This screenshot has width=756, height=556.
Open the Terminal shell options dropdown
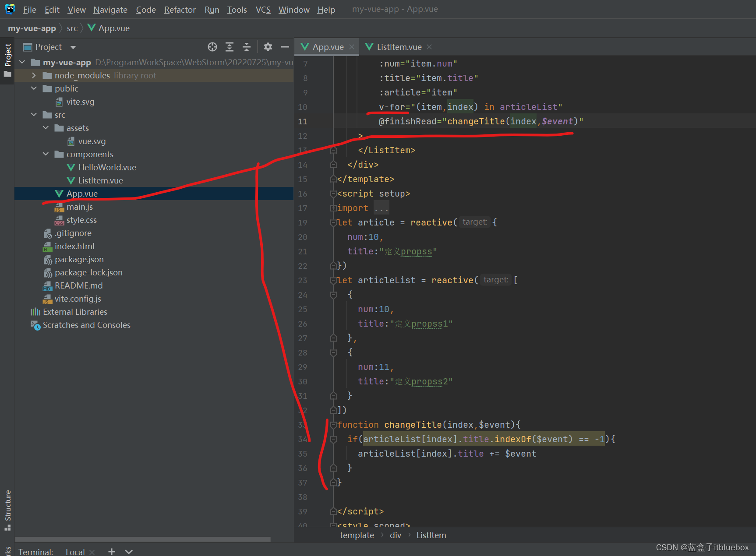point(129,552)
